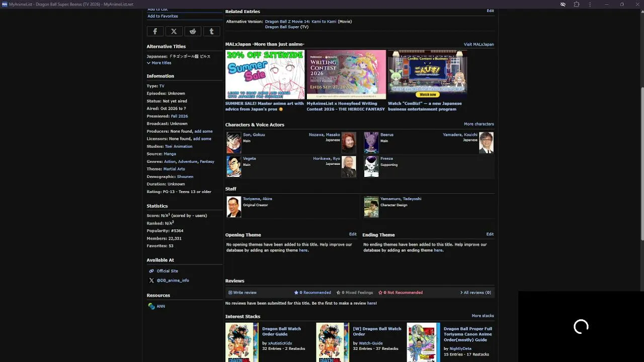
Task: Click the MAL favicon in the title bar
Action: tap(5, 4)
